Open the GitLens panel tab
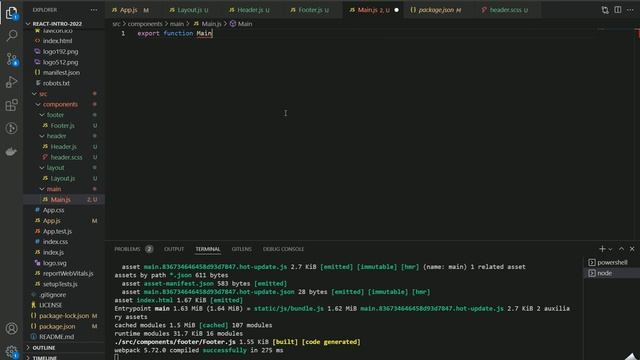The width and height of the screenshot is (640, 360). pos(242,249)
